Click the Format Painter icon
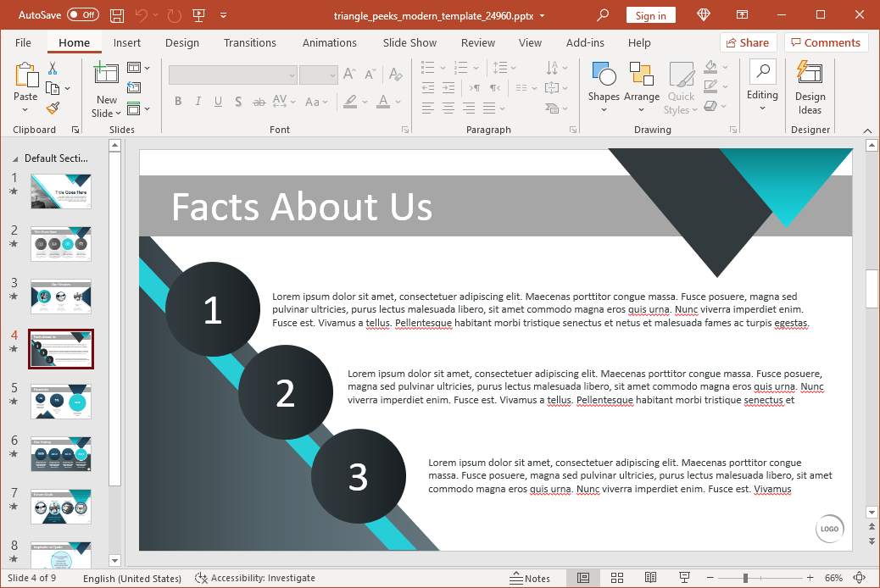The image size is (880, 588). (53, 108)
